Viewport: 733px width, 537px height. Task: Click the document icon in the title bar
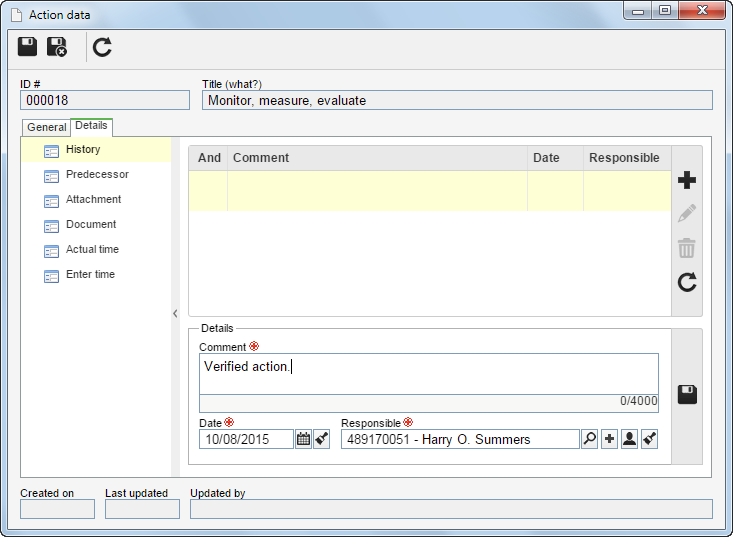pos(16,15)
